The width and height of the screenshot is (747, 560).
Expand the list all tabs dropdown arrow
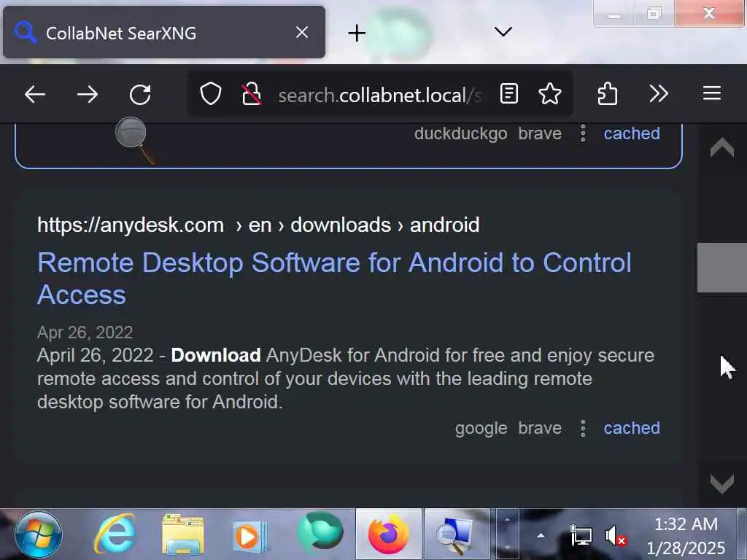[503, 32]
